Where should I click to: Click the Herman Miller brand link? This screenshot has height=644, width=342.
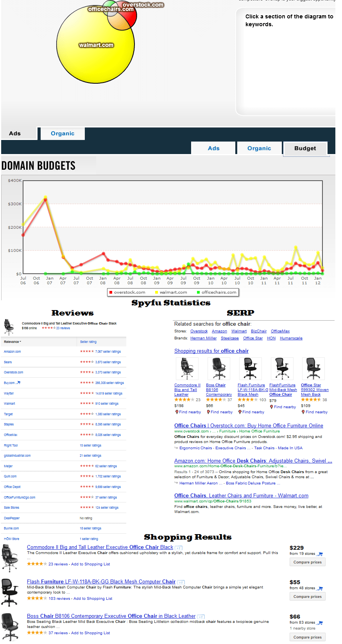(x=203, y=338)
